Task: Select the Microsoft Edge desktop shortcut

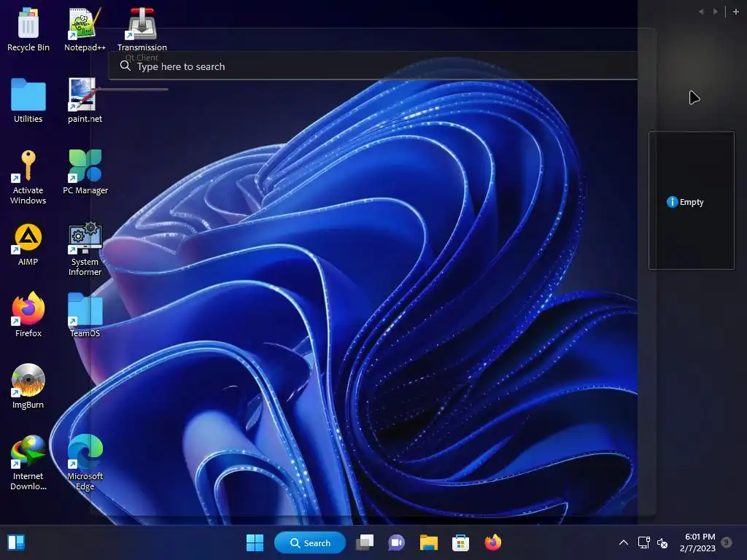Action: point(85,462)
